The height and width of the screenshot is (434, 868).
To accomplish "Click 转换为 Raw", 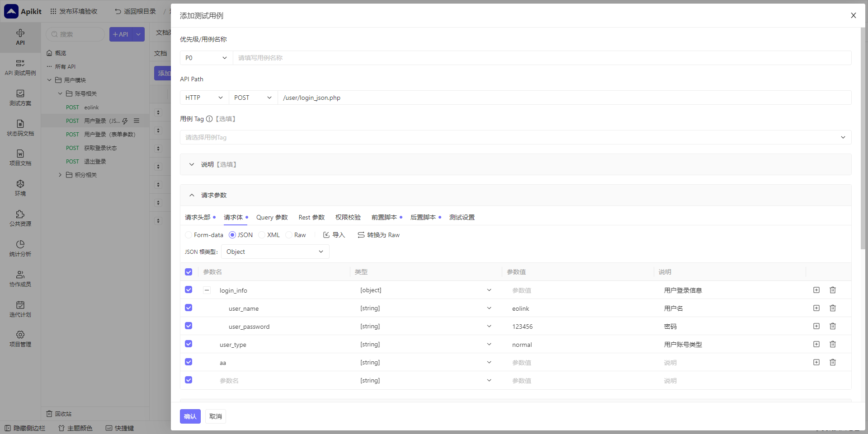I will (x=379, y=235).
